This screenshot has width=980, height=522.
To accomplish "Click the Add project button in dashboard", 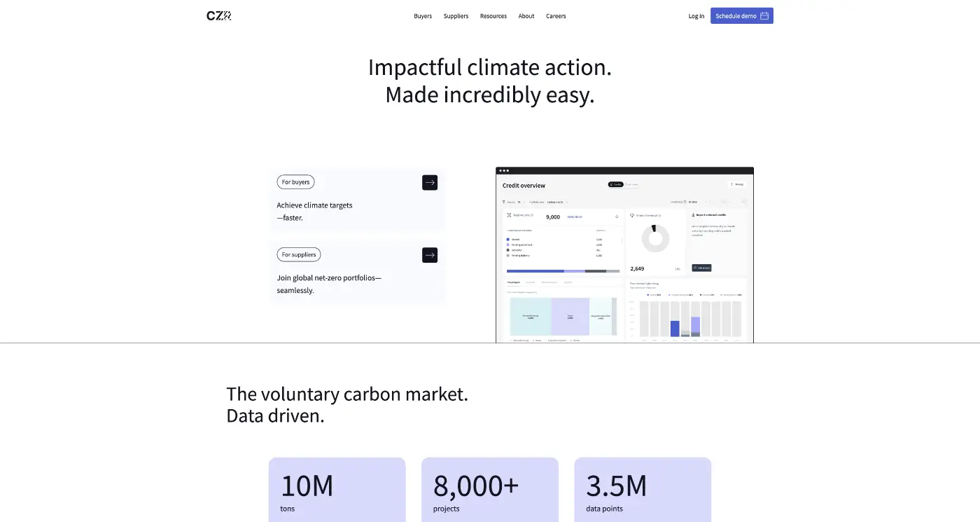I will (701, 268).
